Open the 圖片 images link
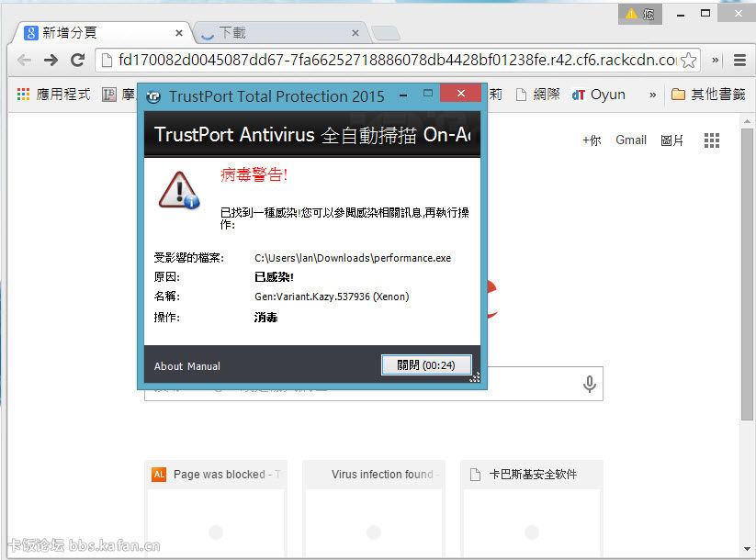756x560 pixels. pyautogui.click(x=671, y=140)
